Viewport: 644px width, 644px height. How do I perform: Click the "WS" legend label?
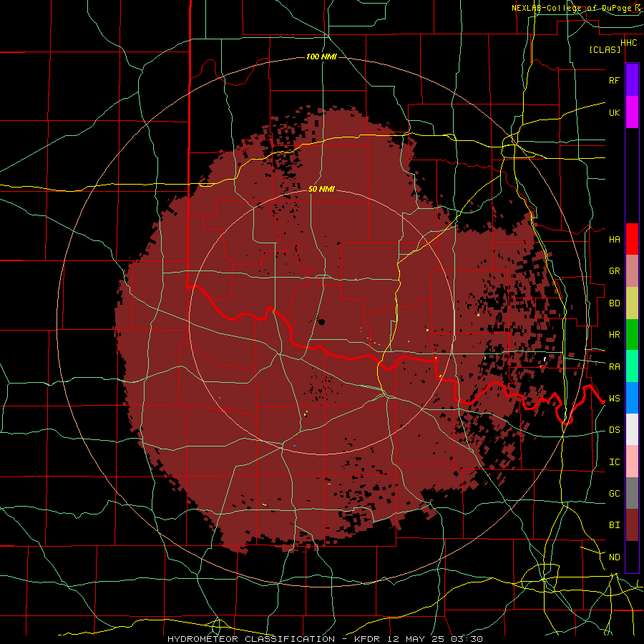point(614,398)
